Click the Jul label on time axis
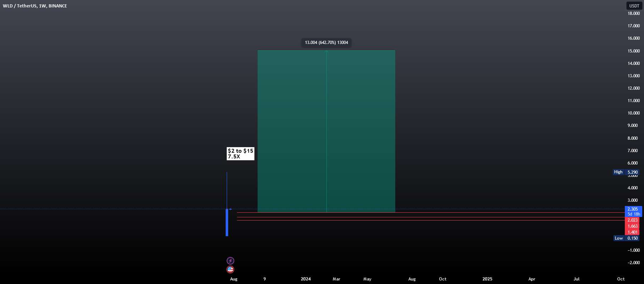644x284 pixels. [577, 279]
